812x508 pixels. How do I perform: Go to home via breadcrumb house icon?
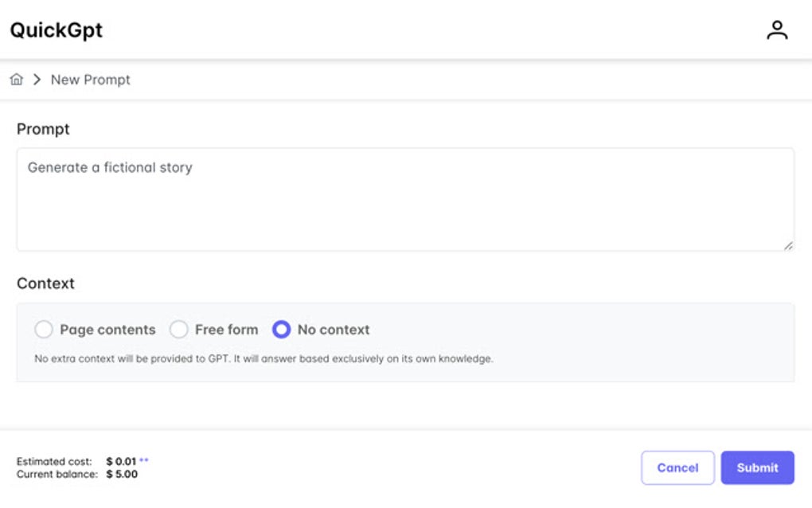[x=16, y=80]
